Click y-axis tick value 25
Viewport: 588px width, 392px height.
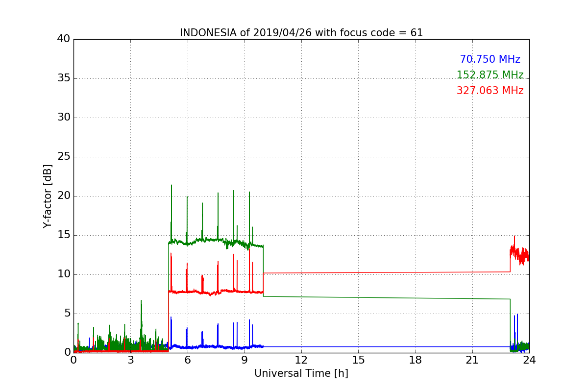pos(63,157)
